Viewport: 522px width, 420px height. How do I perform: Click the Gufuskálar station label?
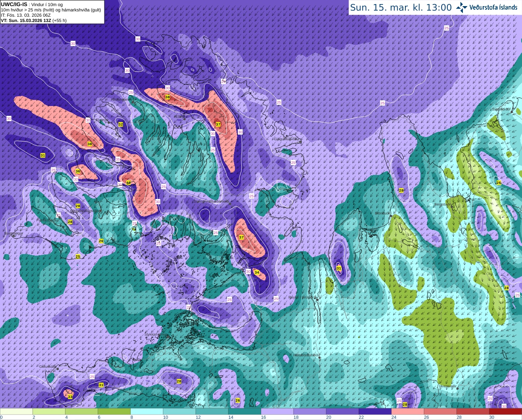click(x=47, y=366)
